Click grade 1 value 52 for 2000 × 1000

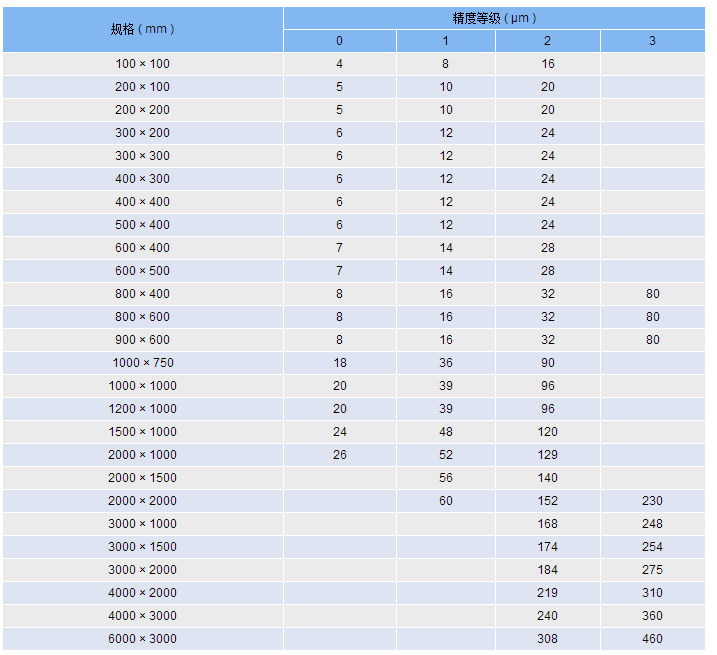[x=446, y=455]
